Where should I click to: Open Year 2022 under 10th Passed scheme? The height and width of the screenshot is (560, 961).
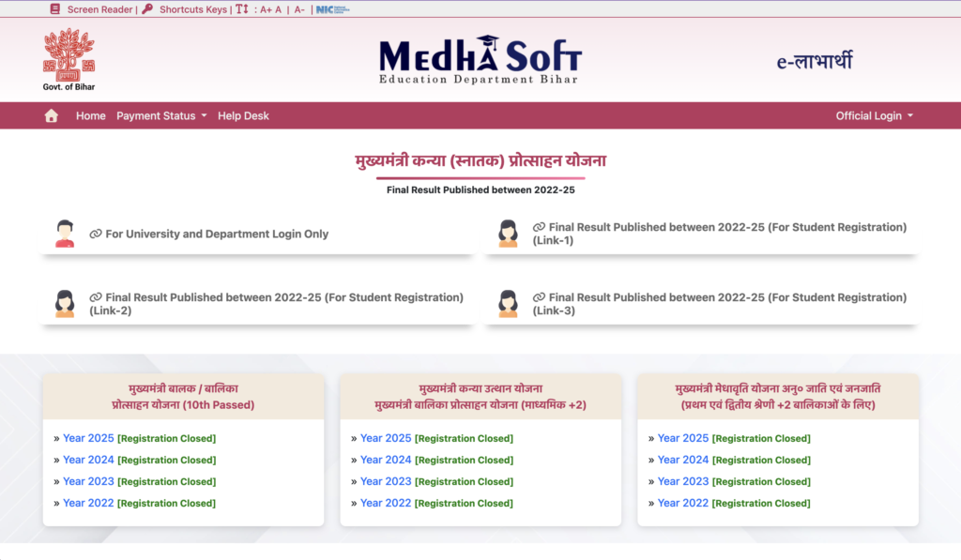pos(88,503)
